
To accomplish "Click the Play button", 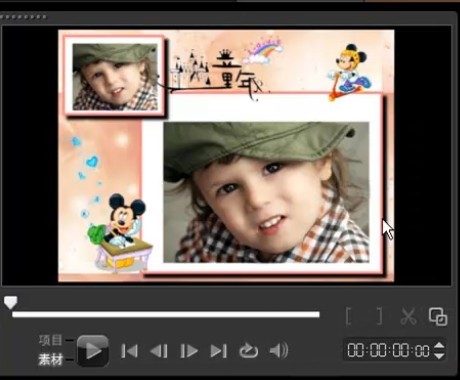I will coord(93,351).
